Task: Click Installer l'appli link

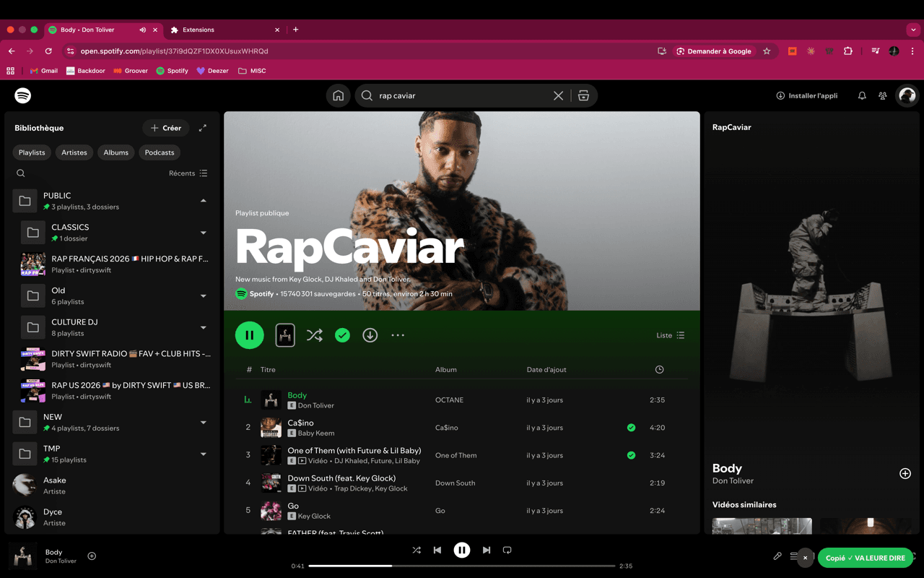Action: (806, 95)
